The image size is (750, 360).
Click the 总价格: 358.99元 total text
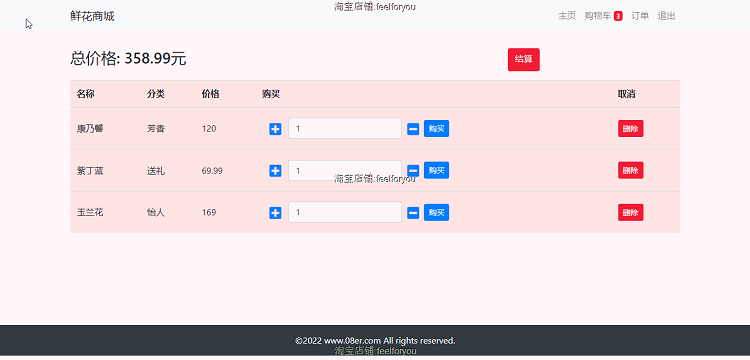[128, 59]
